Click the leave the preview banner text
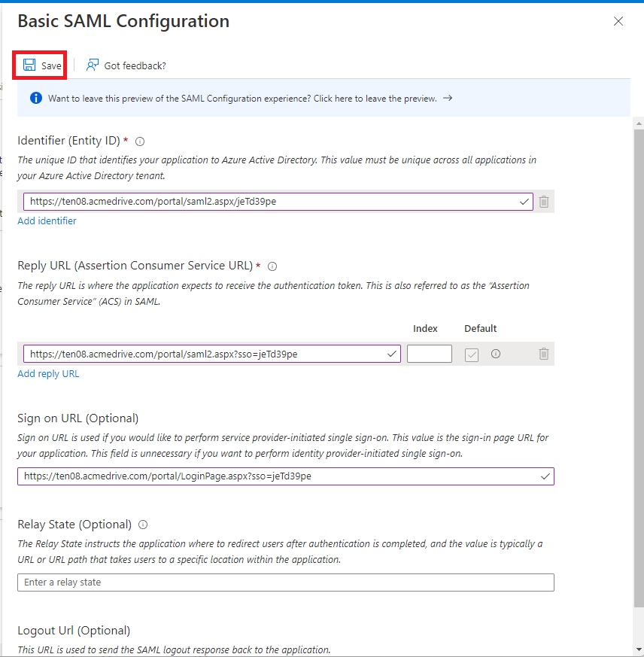Image resolution: width=644 pixels, height=657 pixels. pos(242,99)
